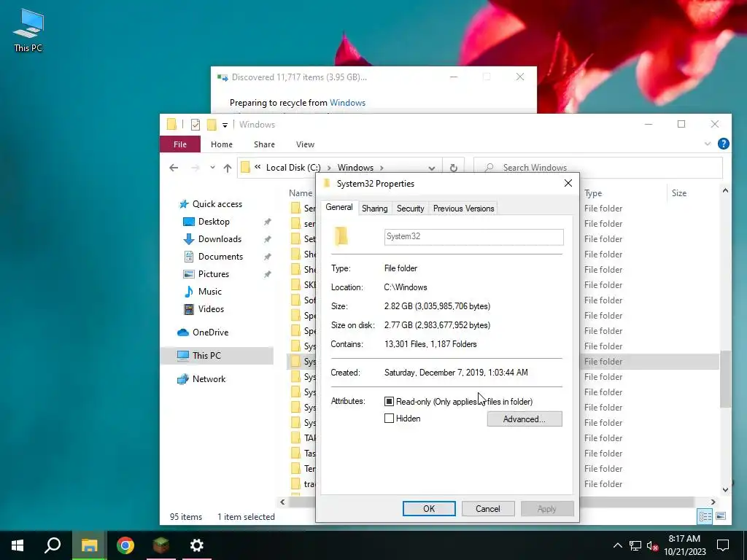This screenshot has height=560, width=747.
Task: Click the Properties quick access toolbar icon
Action: (x=196, y=125)
